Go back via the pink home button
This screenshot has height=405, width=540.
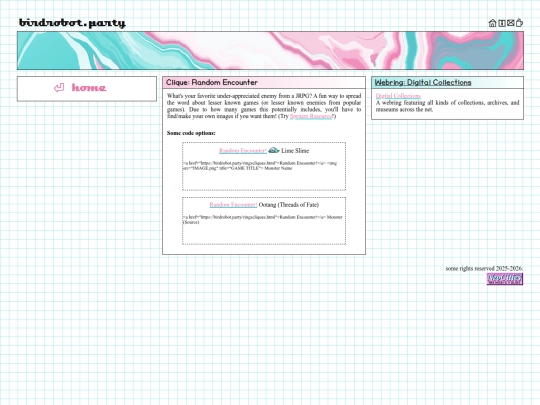(x=89, y=87)
